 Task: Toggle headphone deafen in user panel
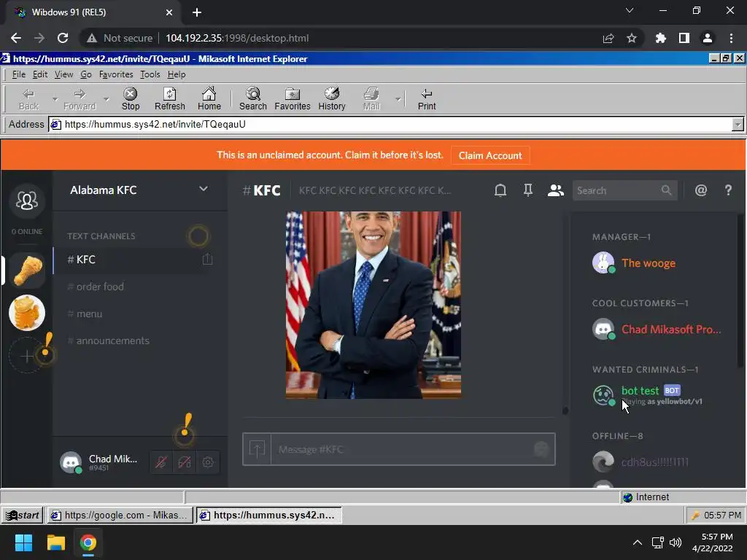[x=185, y=462]
